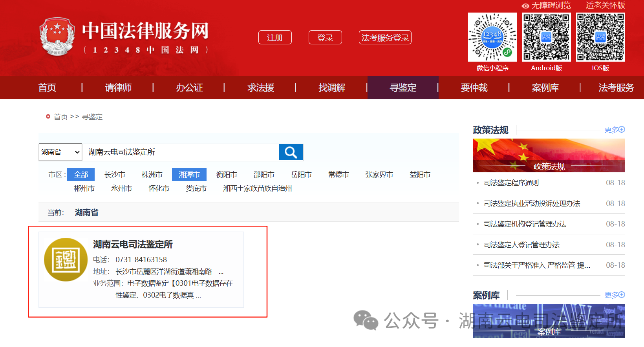Click the gold 鉴 appraisal institution icon
644x347 pixels.
(x=66, y=259)
